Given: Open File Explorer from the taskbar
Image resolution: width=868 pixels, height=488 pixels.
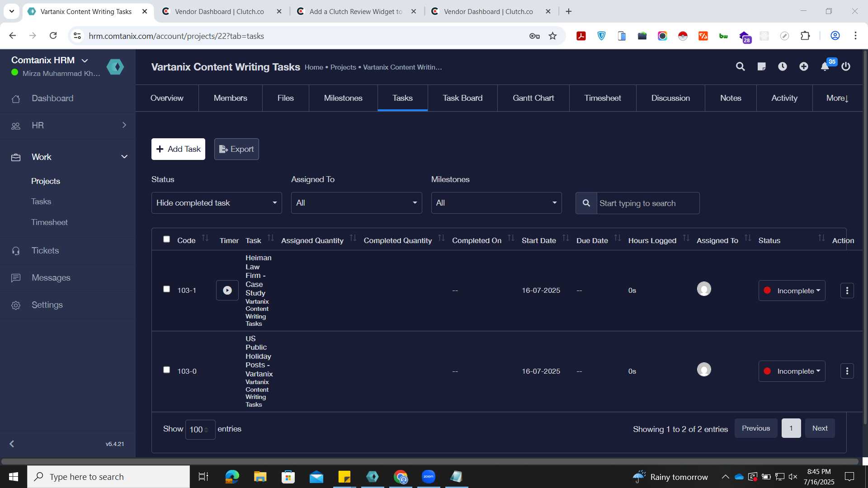Looking at the screenshot, I should pos(260,477).
